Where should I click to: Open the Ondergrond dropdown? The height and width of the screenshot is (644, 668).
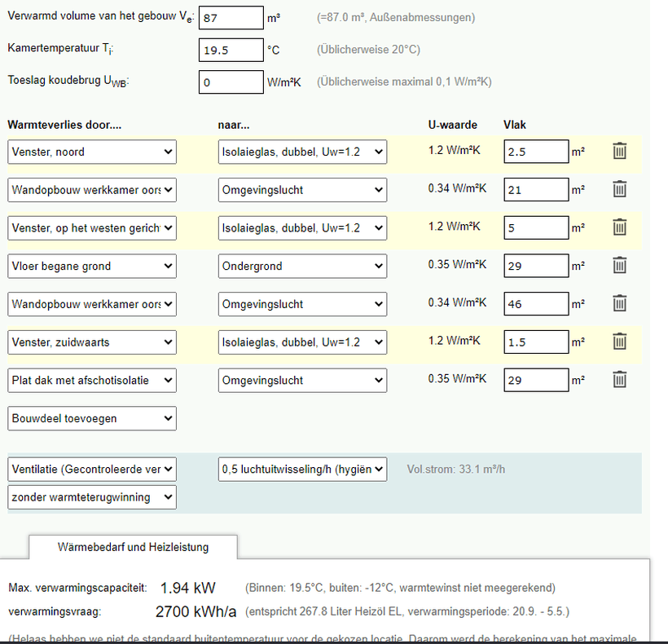302,266
